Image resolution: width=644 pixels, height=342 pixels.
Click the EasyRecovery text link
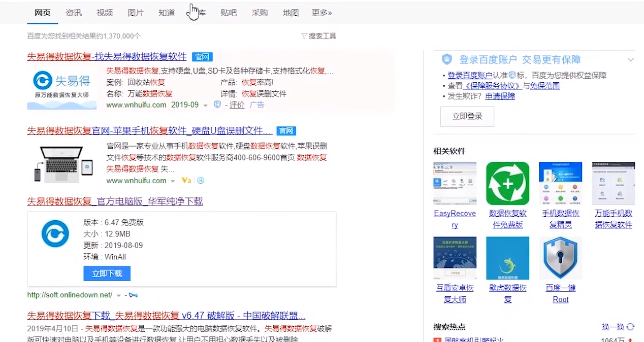click(455, 219)
